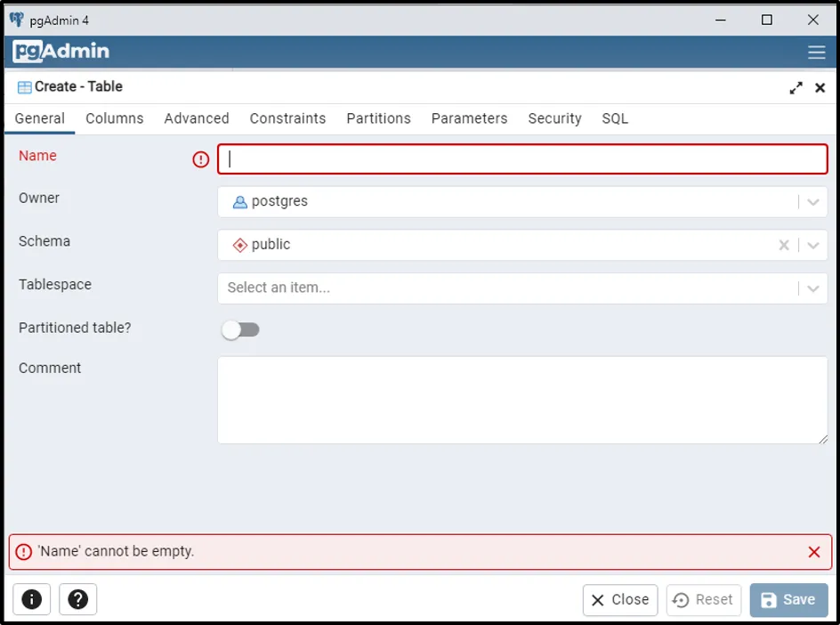Open the Constraints tab
Viewport: 840px width, 625px height.
(287, 118)
